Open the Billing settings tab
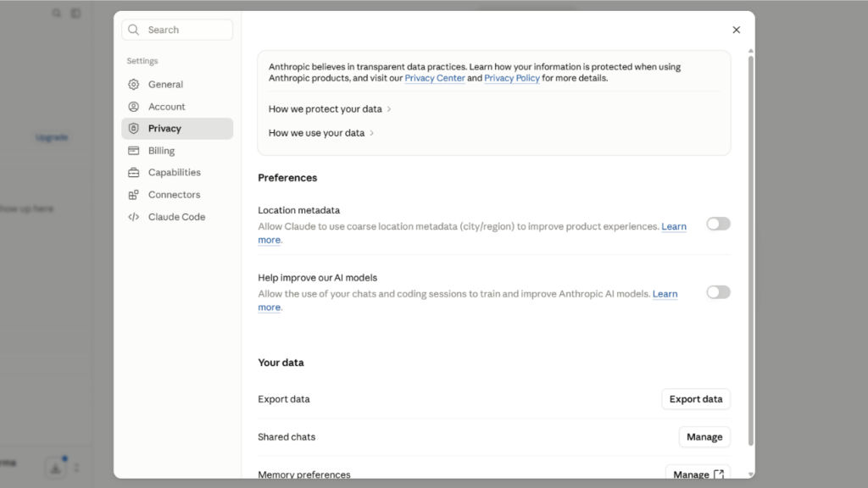 point(177,151)
